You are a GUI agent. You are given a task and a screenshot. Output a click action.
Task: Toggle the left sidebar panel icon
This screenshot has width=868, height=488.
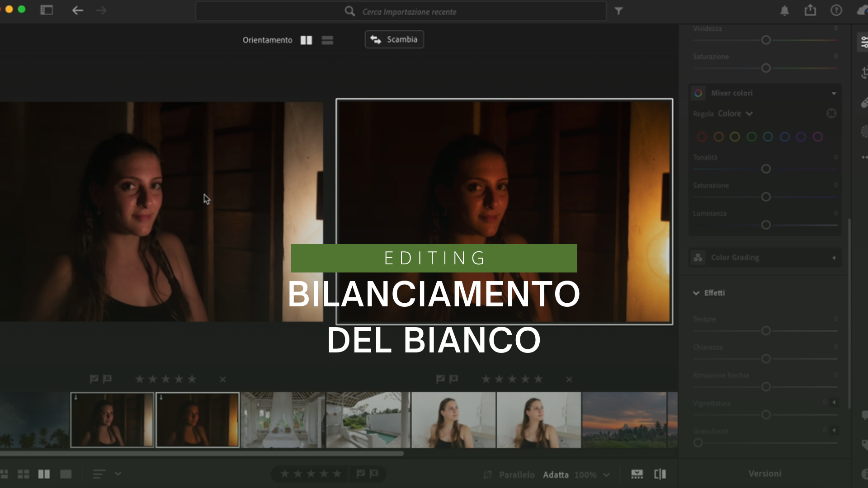(x=47, y=10)
